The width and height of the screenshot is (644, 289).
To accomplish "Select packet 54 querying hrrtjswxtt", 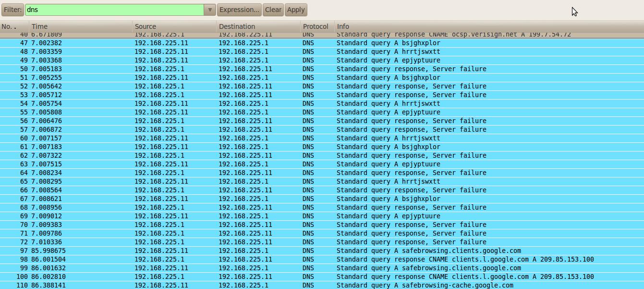I will [x=322, y=103].
